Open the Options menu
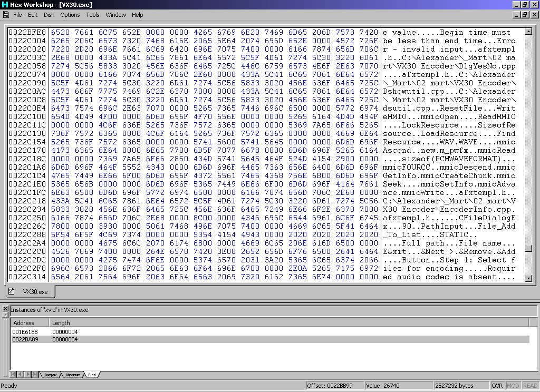Viewport: 540px width, 392px height. point(70,15)
